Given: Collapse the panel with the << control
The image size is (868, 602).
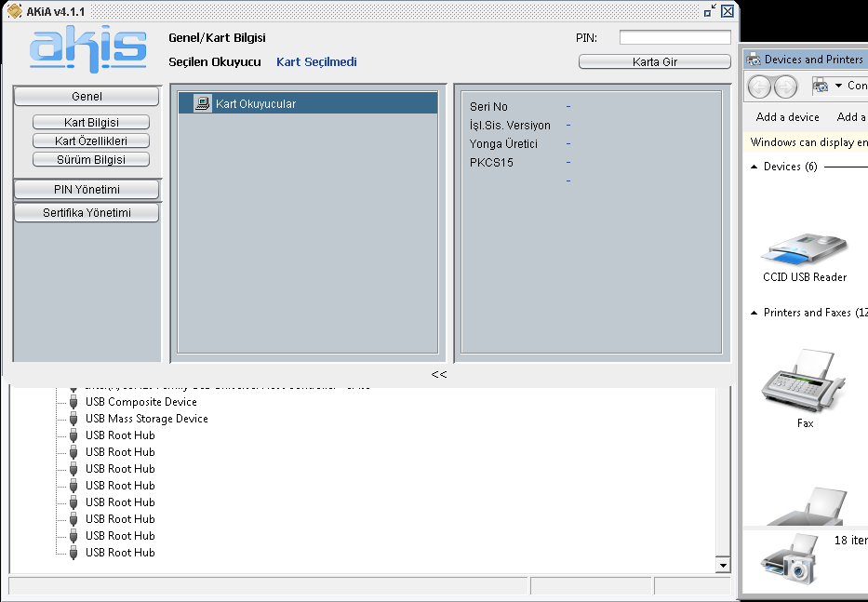Looking at the screenshot, I should point(439,374).
